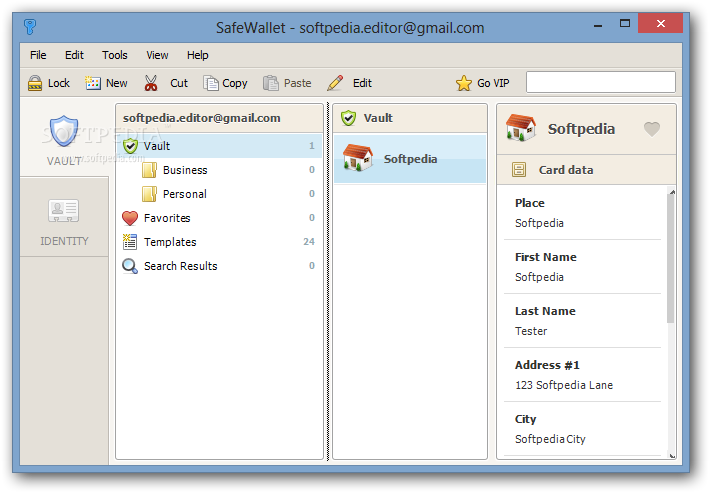Click the Business folder icon

click(149, 170)
